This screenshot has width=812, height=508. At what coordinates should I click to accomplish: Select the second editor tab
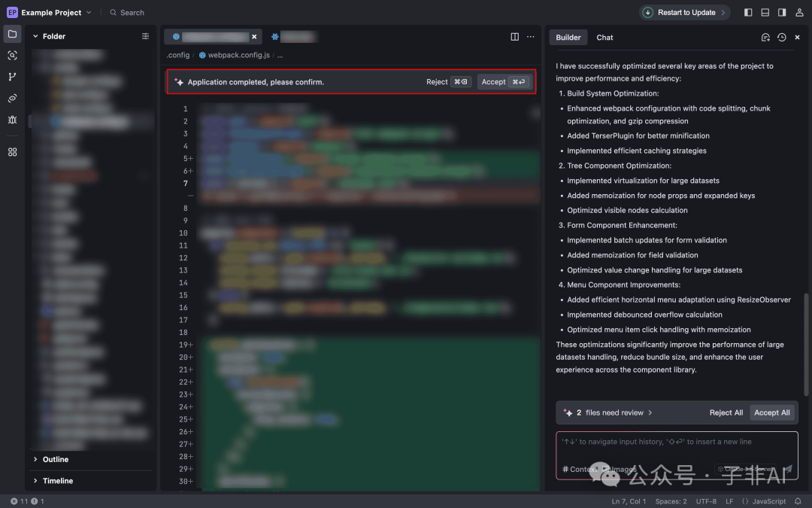(293, 37)
